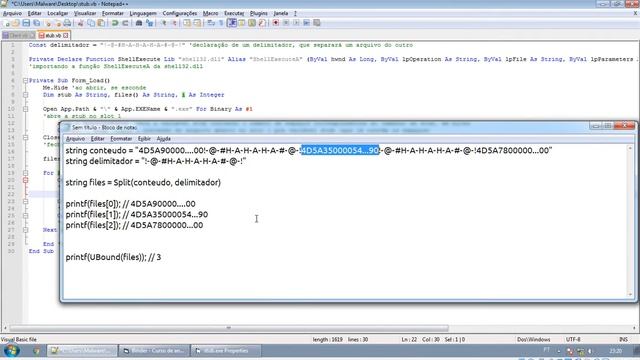Click the Copy toolbar icon
This screenshot has width=640, height=360.
tap(91, 23)
